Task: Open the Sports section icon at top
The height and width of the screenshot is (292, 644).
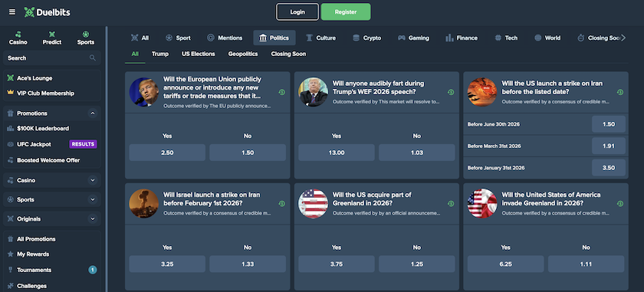Action: (85, 34)
